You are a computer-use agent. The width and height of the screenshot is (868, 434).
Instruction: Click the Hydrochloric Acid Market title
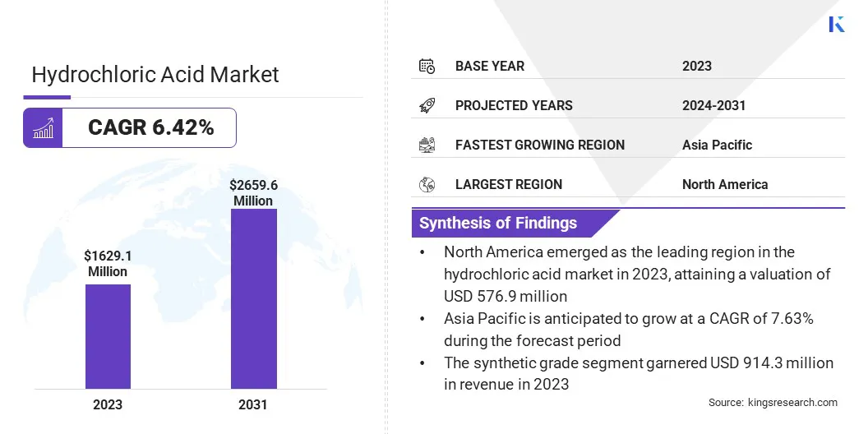pos(155,75)
